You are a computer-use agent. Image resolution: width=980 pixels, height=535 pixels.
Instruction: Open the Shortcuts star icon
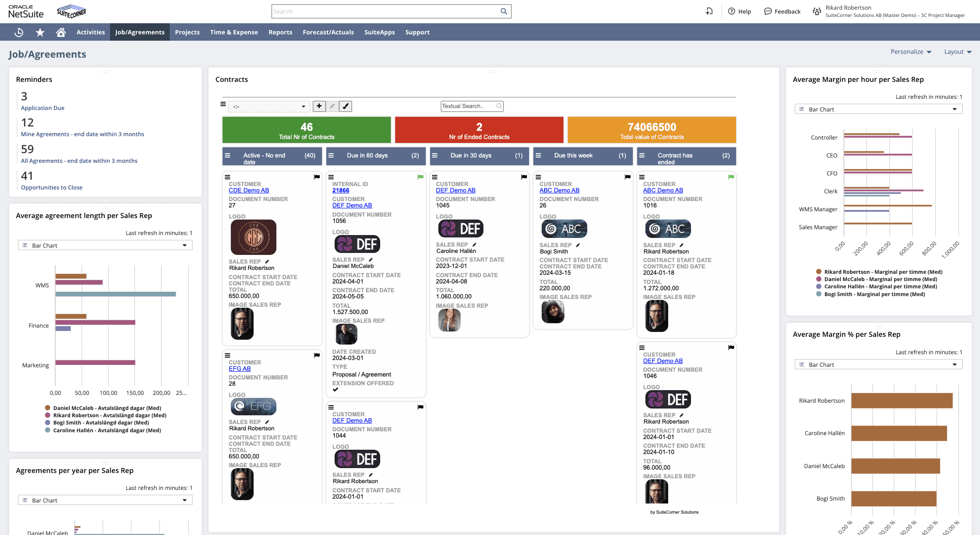[x=40, y=32]
